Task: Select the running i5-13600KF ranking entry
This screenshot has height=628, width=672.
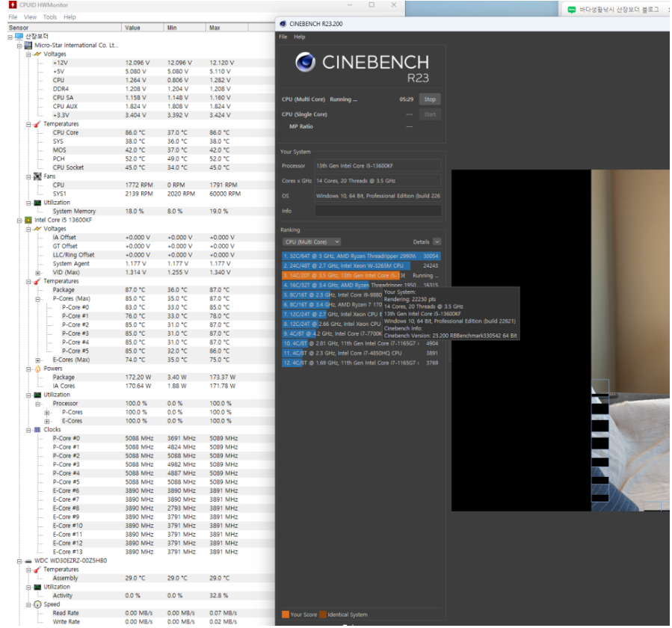Action: (x=361, y=276)
